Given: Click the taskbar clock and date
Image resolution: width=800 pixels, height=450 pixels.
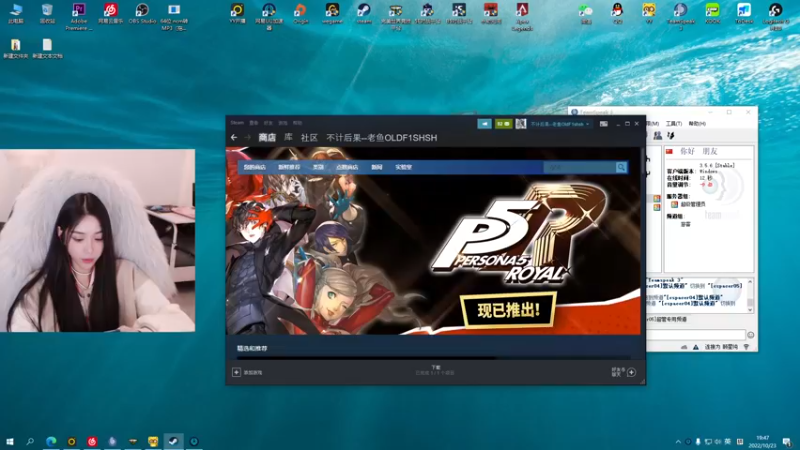Looking at the screenshot, I should [762, 442].
